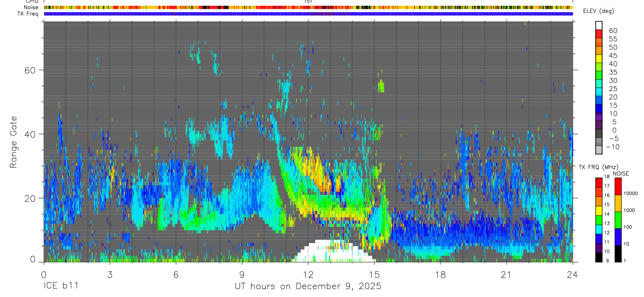This screenshot has width=644, height=297.
Task: Select the red segment of ELEV color bar
Action: click(599, 34)
